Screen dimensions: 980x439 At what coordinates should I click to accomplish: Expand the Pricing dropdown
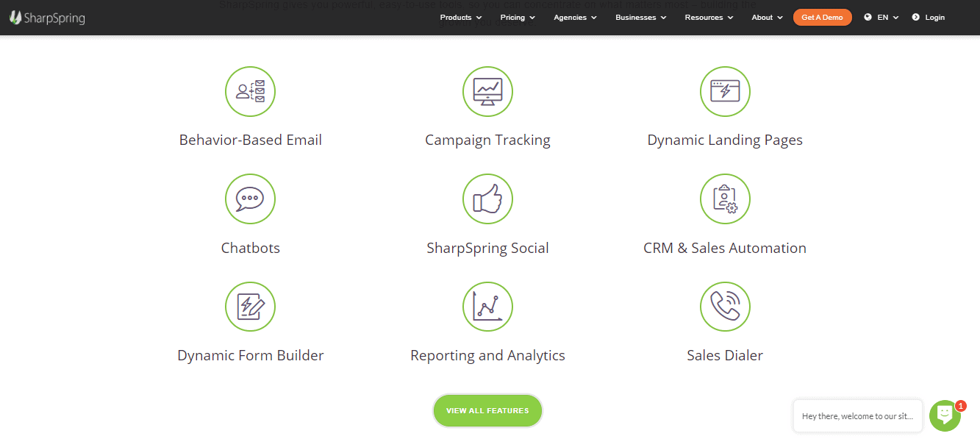coord(518,18)
